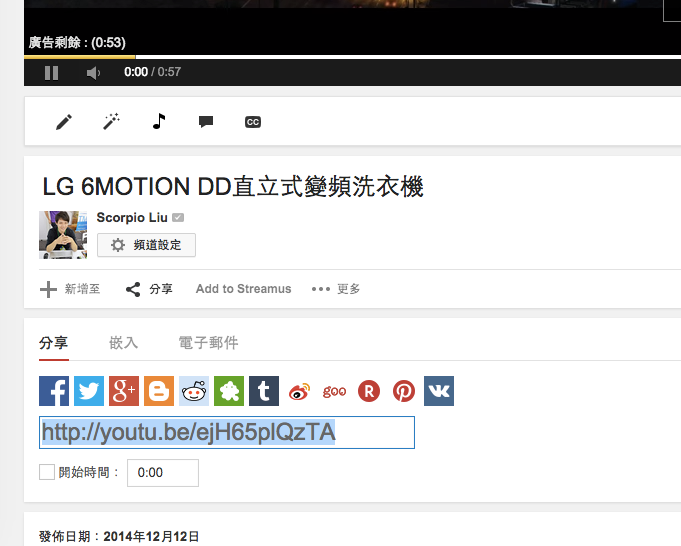Image resolution: width=681 pixels, height=546 pixels.
Task: Switch to the 嵌入 embed tab
Action: pyautogui.click(x=123, y=343)
